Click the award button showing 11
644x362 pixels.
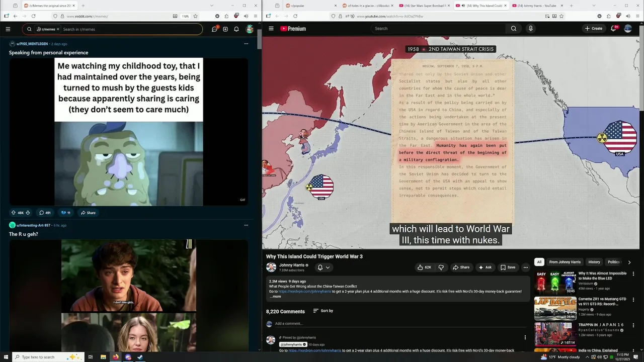65,213
